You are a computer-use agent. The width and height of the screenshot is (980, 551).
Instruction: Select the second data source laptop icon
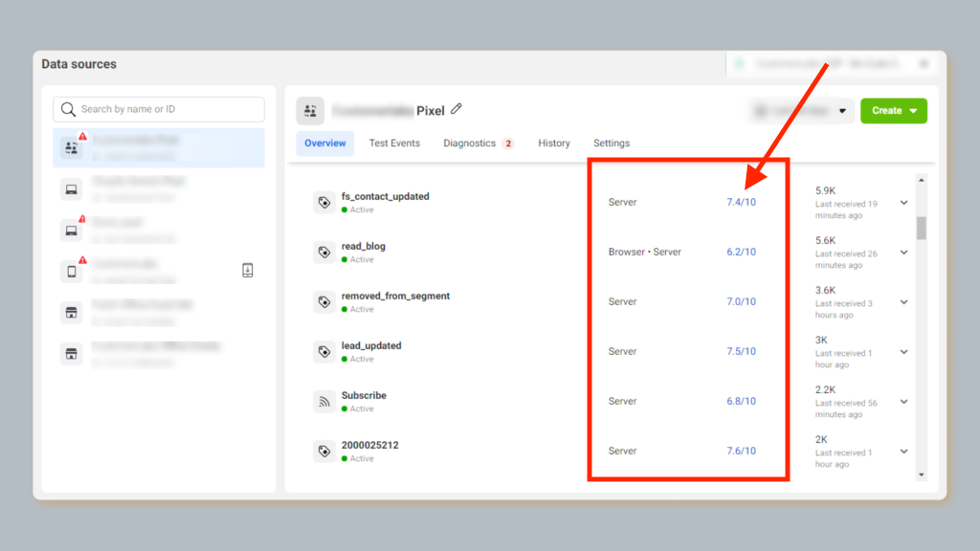pos(71,189)
